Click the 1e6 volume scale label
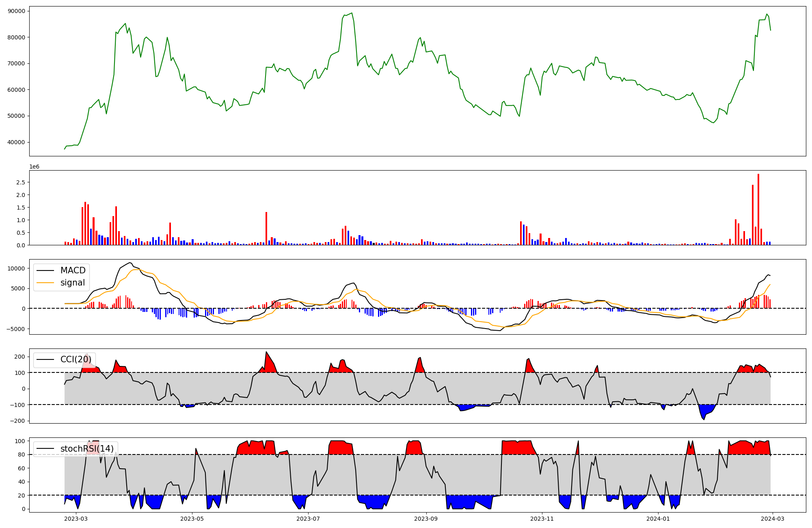 (34, 167)
